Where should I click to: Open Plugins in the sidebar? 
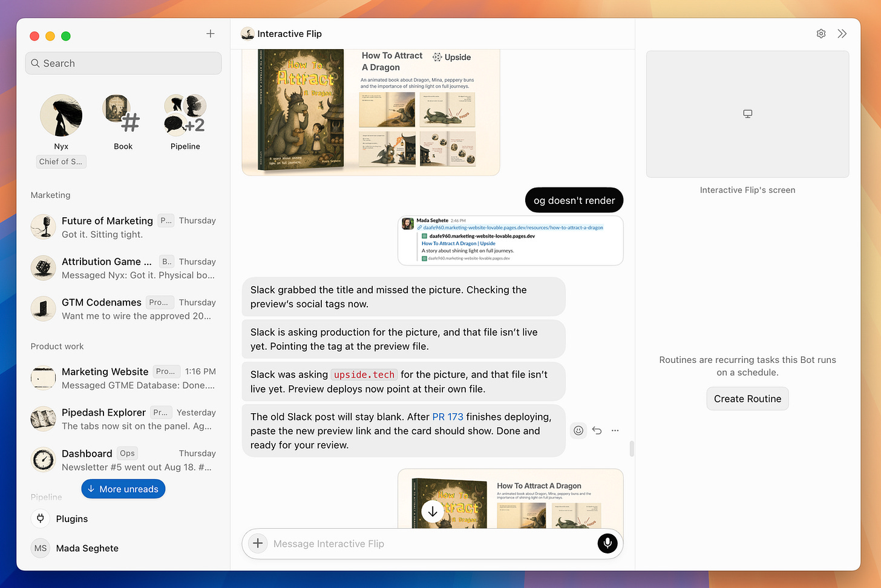(123, 518)
